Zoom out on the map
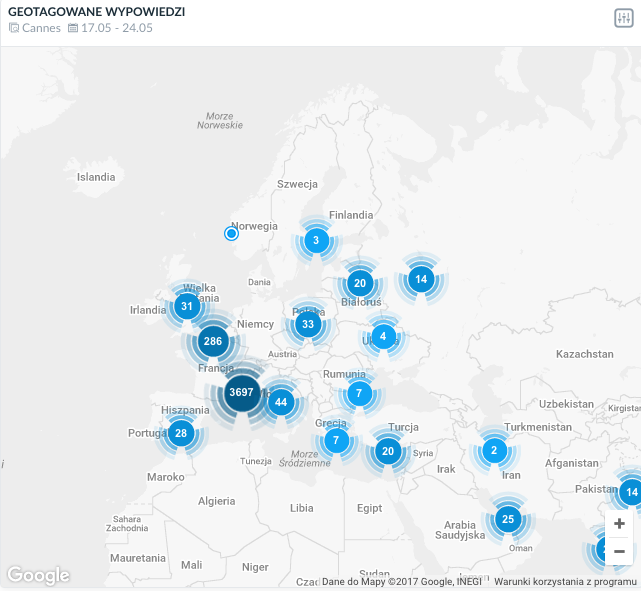Screen dimensions: 641x591 tap(619, 551)
